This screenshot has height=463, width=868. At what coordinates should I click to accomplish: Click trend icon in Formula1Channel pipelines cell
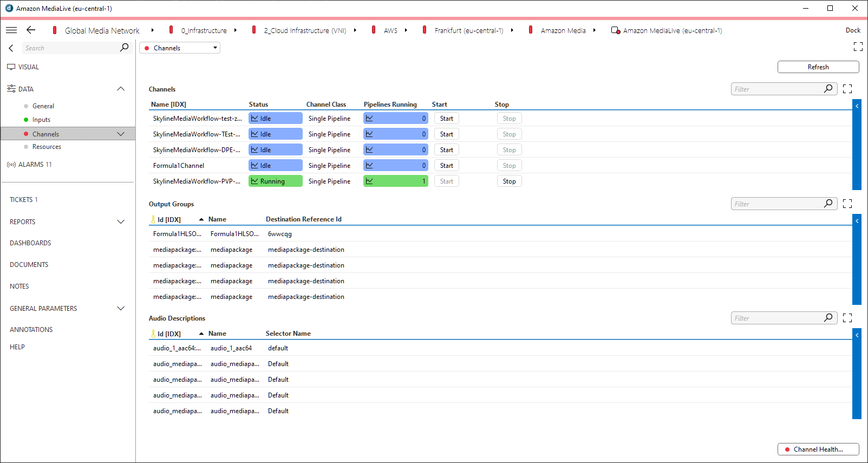click(369, 165)
